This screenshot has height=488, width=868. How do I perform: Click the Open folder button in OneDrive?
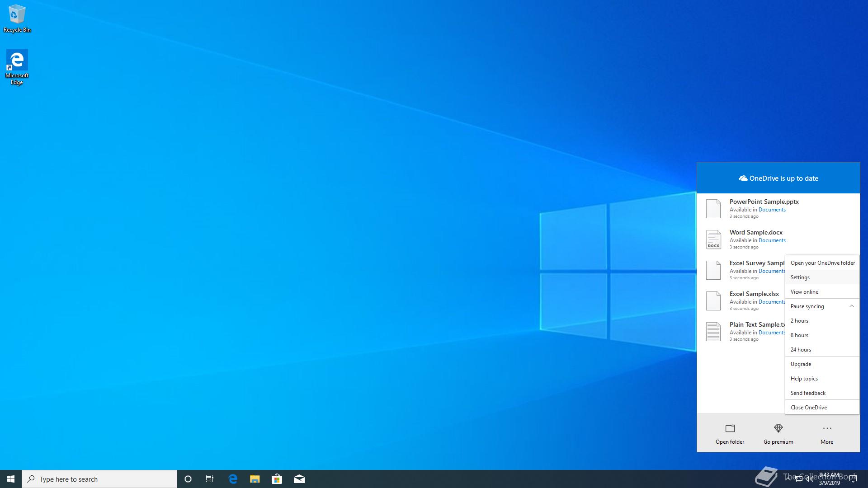coord(730,434)
